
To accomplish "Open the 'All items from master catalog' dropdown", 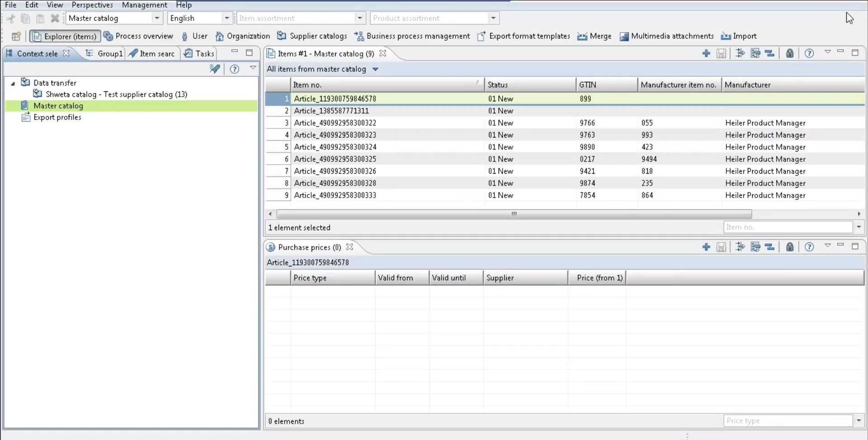I will click(375, 69).
